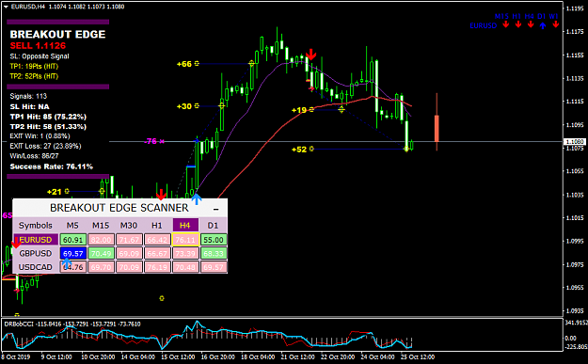Select the highlighted H4 scanner header

click(185, 225)
